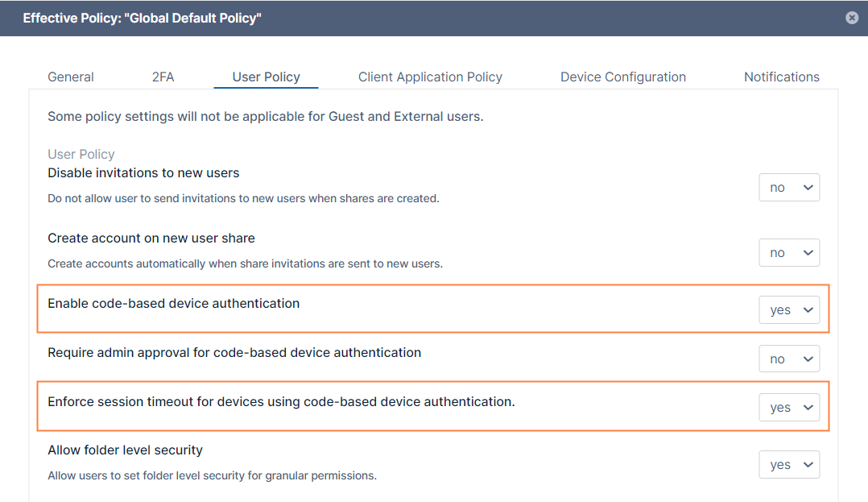This screenshot has width=868, height=502.
Task: Click the 'Create account on new user share' title
Action: pyautogui.click(x=151, y=239)
